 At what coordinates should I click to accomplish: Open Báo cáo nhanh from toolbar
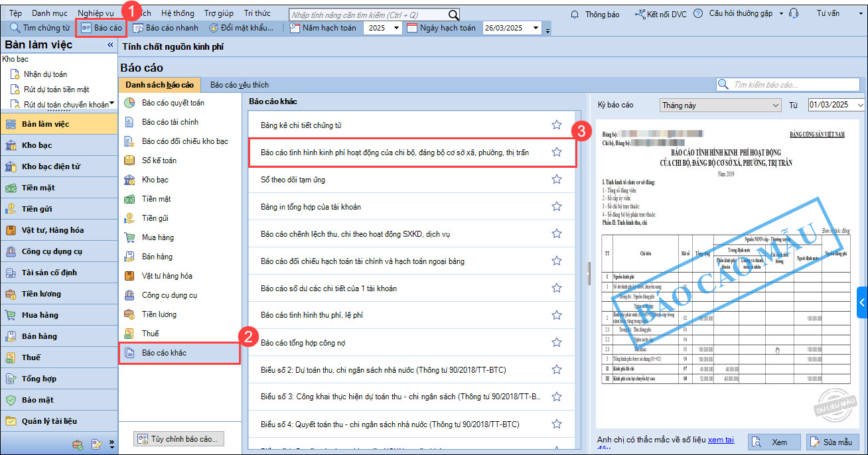click(x=165, y=28)
